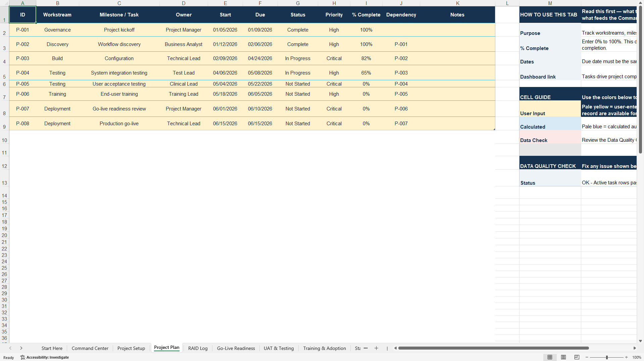
Task: Click the zoom out minus icon
Action: pyautogui.click(x=587, y=357)
